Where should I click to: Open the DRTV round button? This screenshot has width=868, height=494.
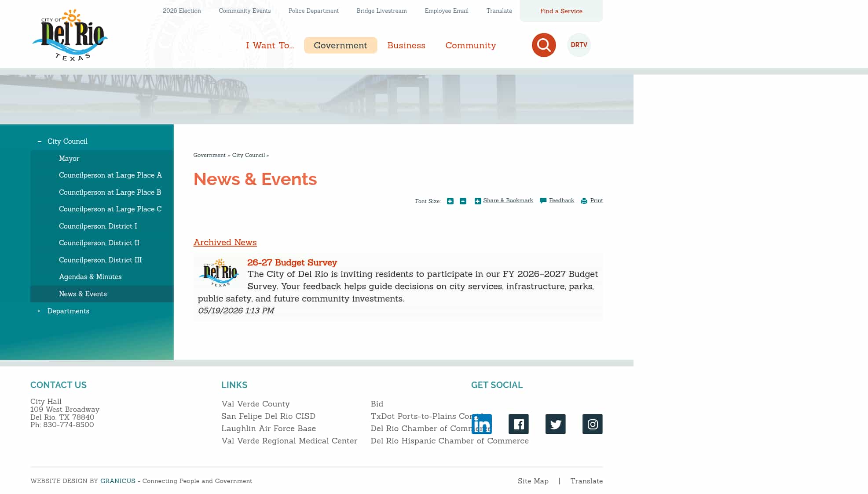pos(579,45)
